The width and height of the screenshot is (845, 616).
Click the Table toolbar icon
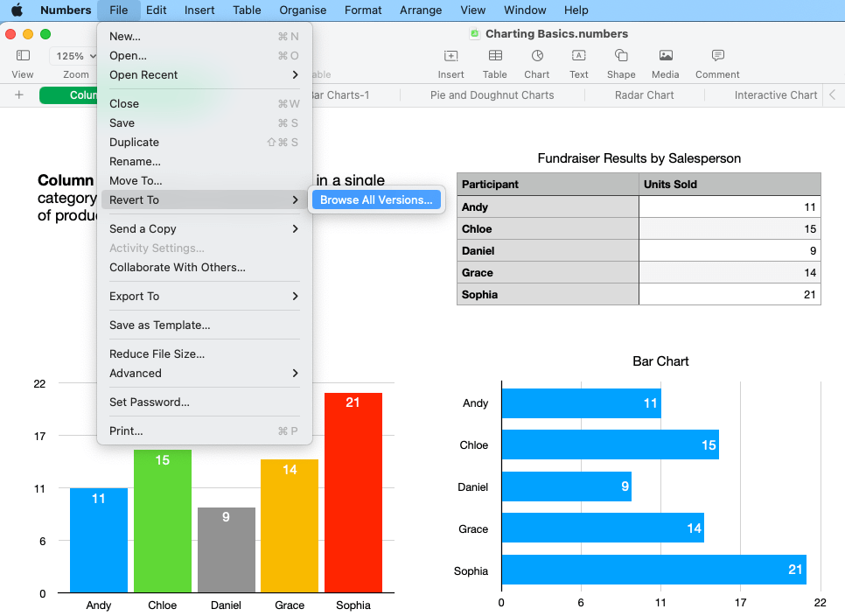click(494, 56)
